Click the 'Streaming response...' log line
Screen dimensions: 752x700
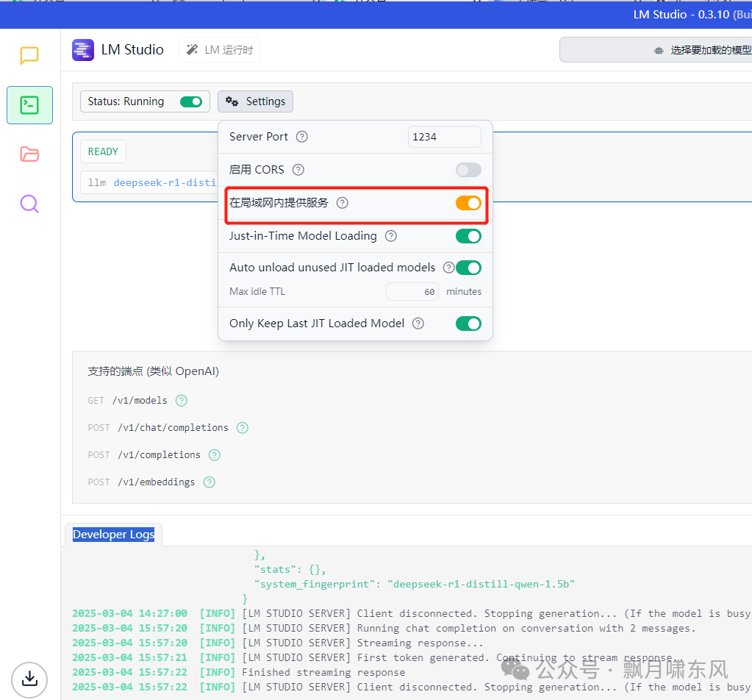point(278,643)
